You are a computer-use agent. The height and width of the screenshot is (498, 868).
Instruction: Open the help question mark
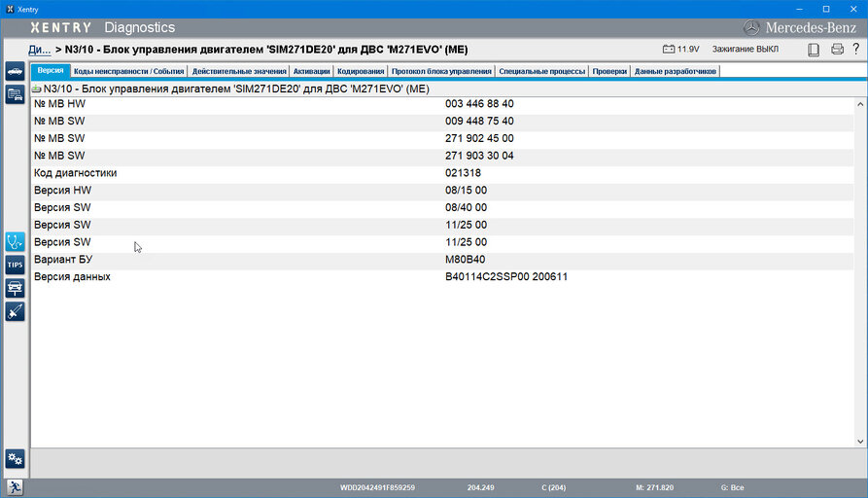855,49
